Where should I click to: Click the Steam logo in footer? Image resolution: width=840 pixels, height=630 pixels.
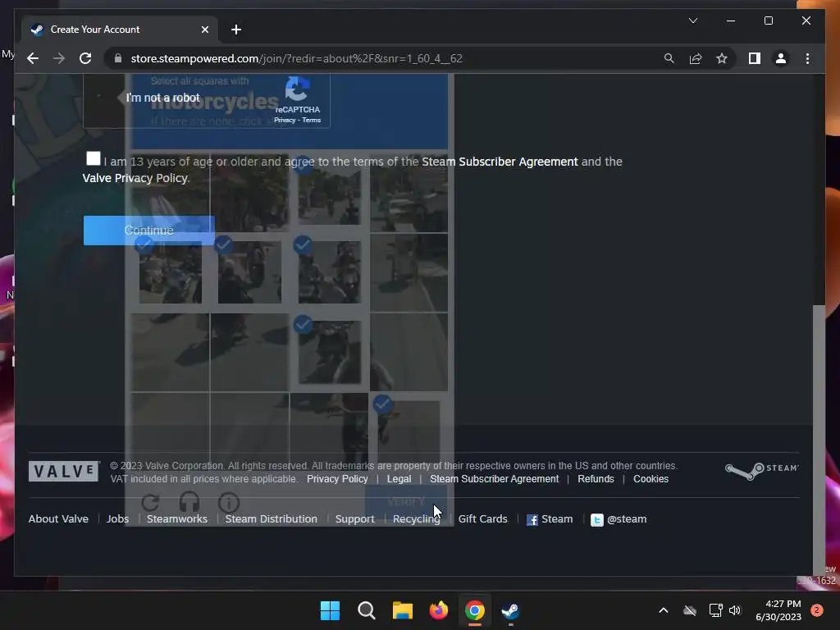point(762,470)
